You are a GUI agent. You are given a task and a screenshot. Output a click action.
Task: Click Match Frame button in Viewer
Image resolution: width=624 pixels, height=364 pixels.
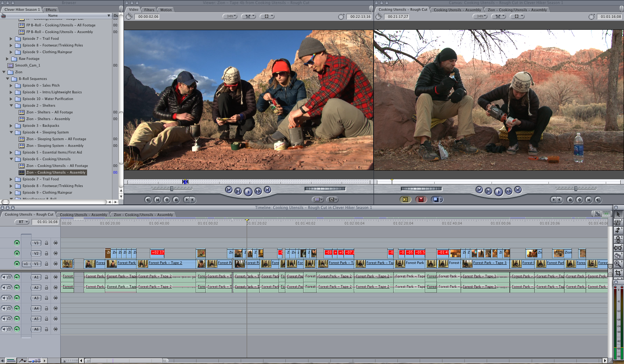pyautogui.click(x=148, y=200)
